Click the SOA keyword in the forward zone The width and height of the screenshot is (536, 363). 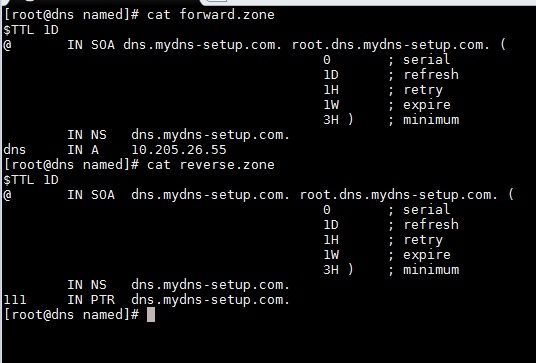103,45
